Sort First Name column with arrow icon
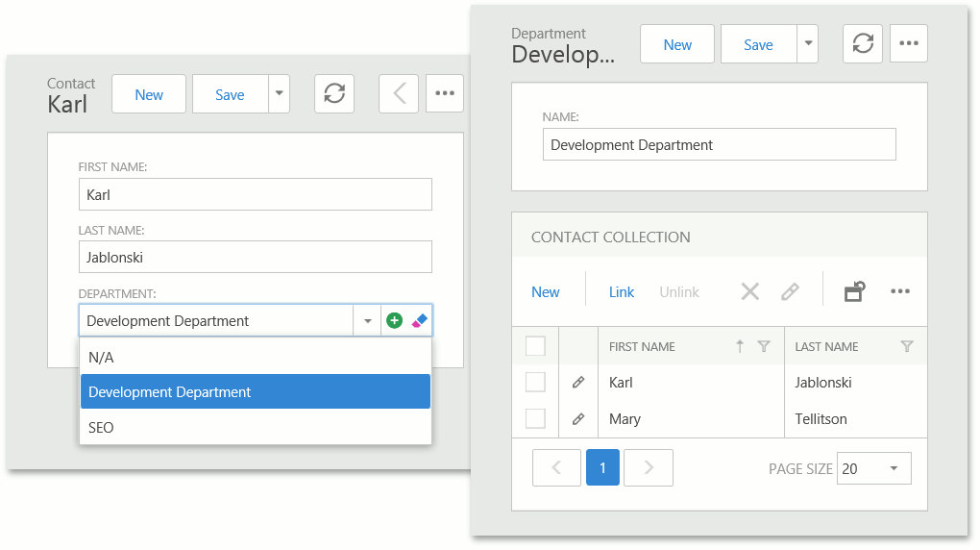The height and width of the screenshot is (550, 980). pos(740,346)
